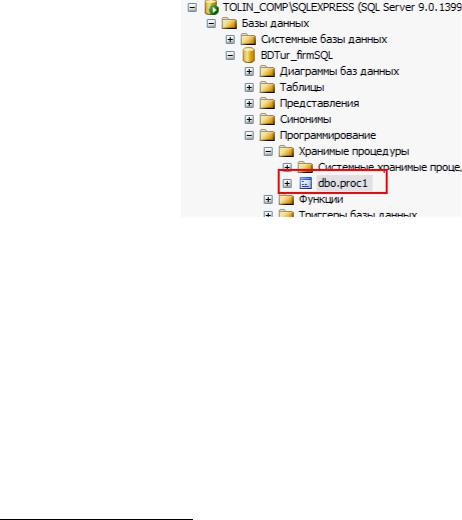
Task: Select the BDTur_firmSQL database label
Action: click(297, 55)
